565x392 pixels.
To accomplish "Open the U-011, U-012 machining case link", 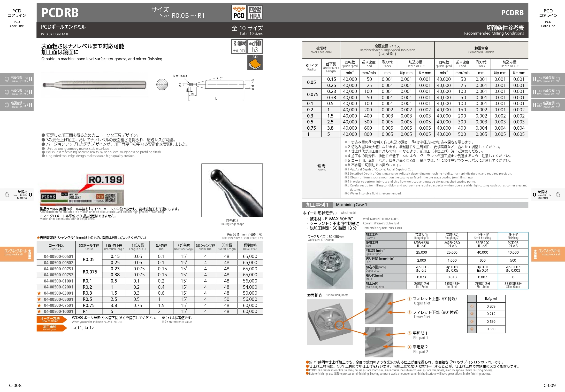I will [x=83, y=328].
